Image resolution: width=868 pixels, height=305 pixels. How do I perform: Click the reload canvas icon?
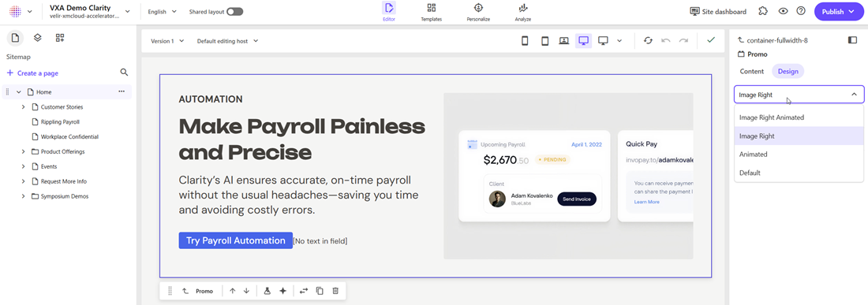pyautogui.click(x=648, y=41)
